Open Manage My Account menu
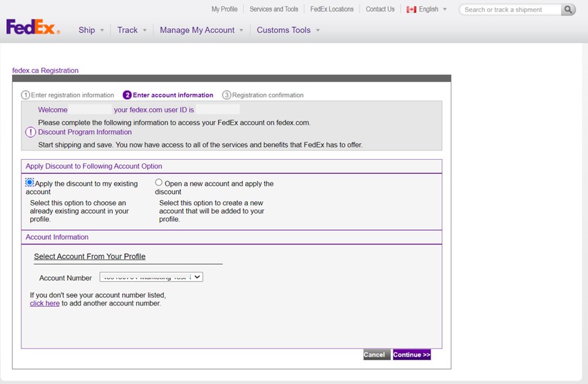588x384 pixels. (201, 30)
